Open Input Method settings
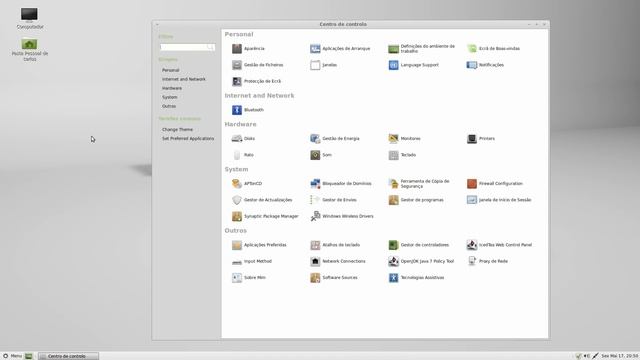Viewport: 640px width, 360px height. coord(252,261)
